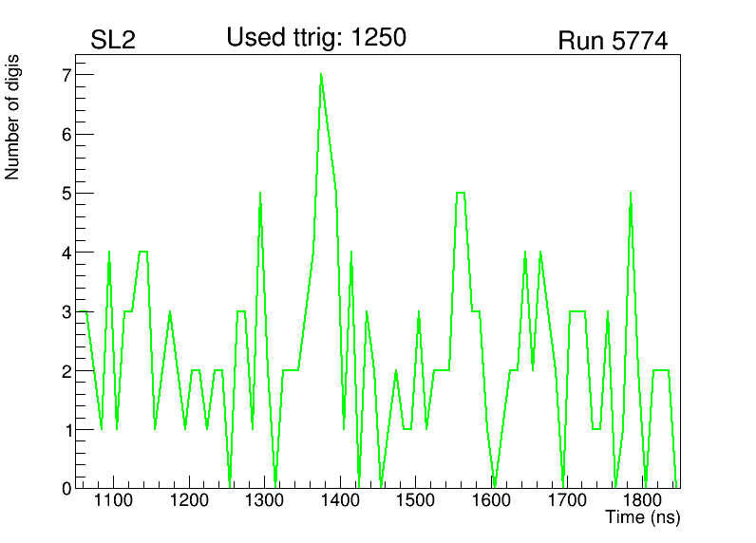The width and height of the screenshot is (756, 543).
Task: Click the 'Time (ns)' x-axis title
Action: click(x=642, y=518)
